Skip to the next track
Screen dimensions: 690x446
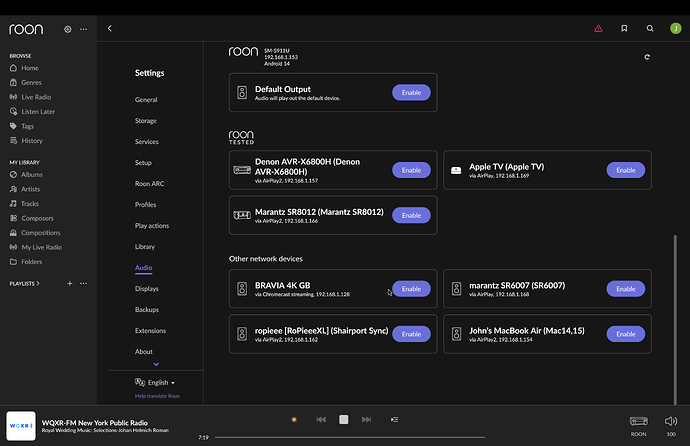pyautogui.click(x=366, y=420)
